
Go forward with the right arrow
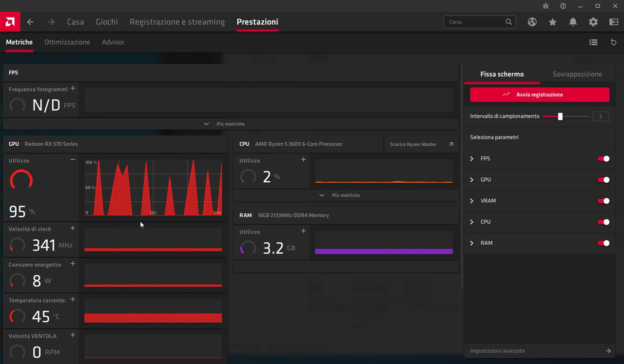click(51, 22)
